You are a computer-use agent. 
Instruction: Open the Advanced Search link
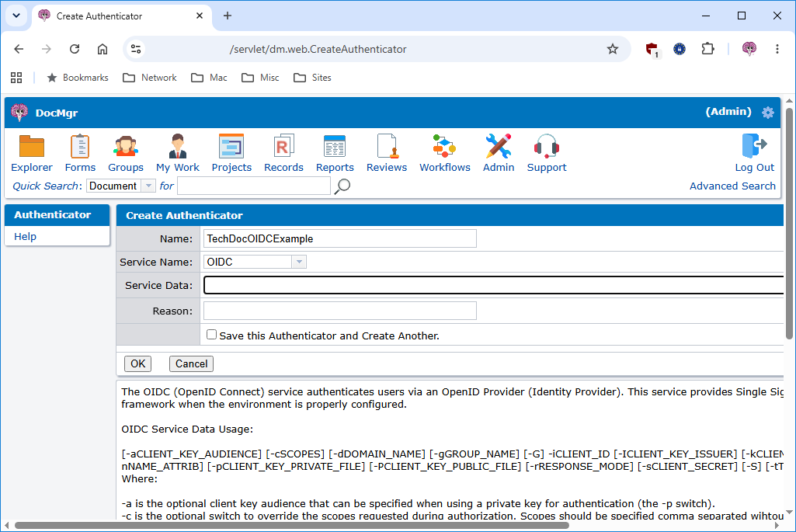pyautogui.click(x=732, y=186)
